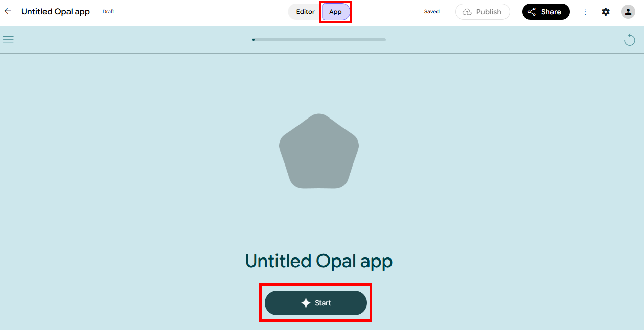This screenshot has height=330, width=644.
Task: Click the pentagon placeholder image
Action: click(319, 151)
